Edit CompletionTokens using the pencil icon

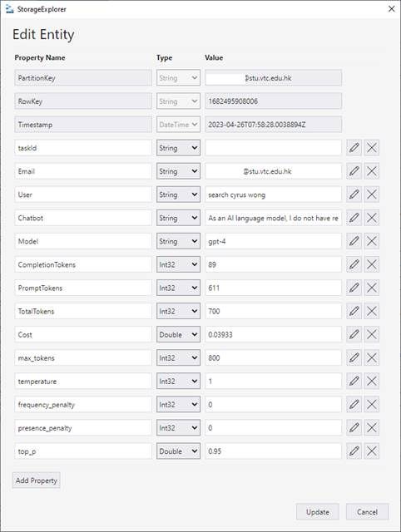pyautogui.click(x=354, y=264)
